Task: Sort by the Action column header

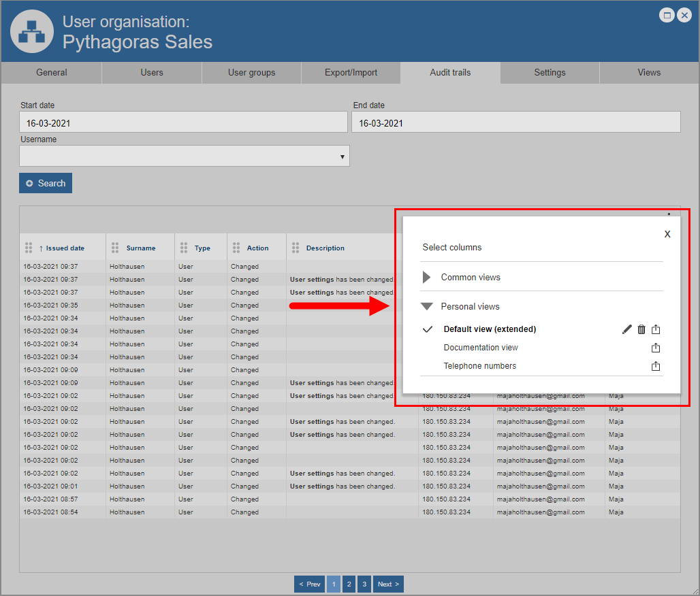Action: click(258, 248)
